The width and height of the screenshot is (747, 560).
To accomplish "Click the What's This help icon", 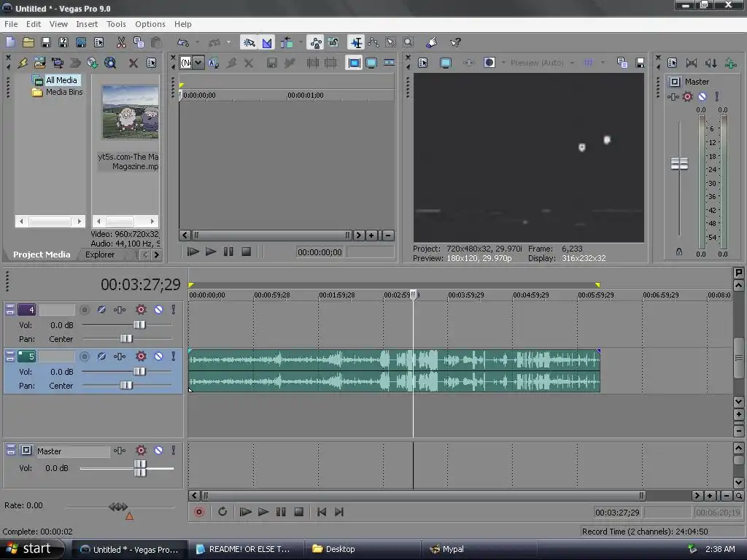I will pos(455,42).
